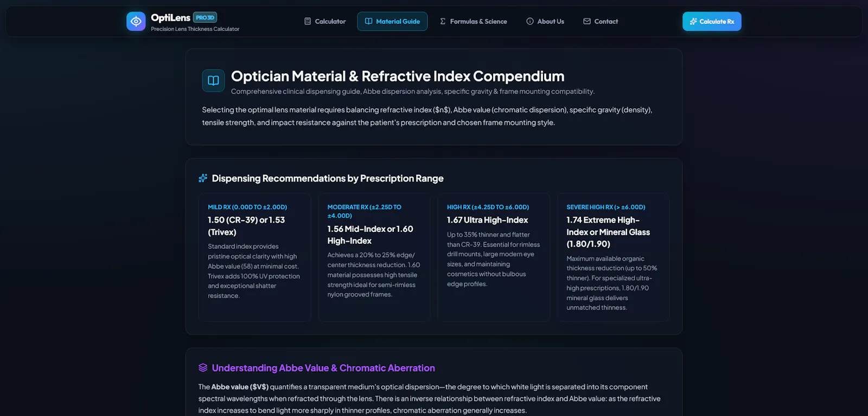Click the book icon beside Material Guide
868x416 pixels.
[x=369, y=21]
